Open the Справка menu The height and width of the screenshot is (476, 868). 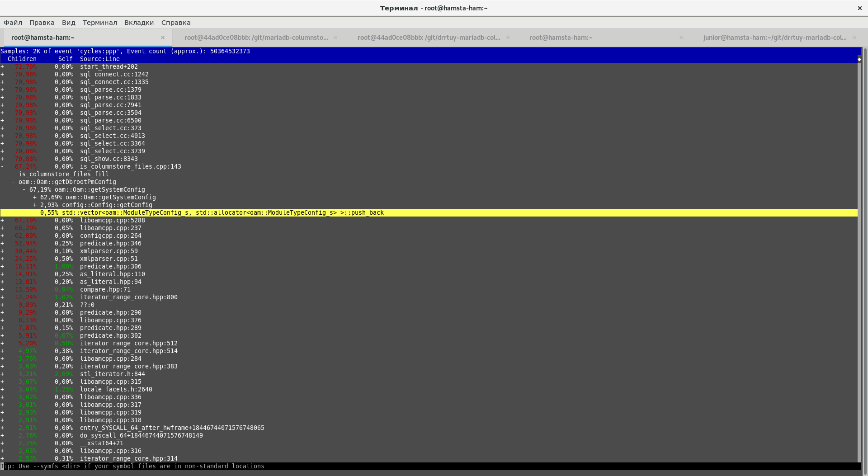click(176, 23)
